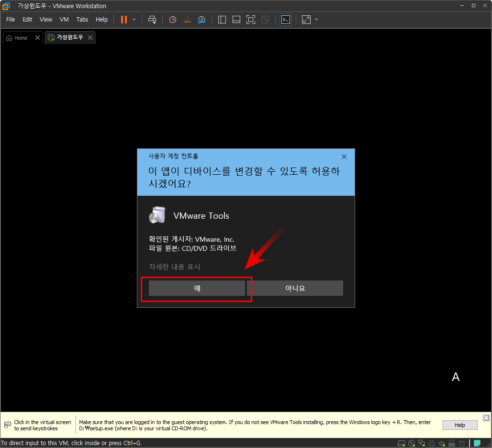This screenshot has width=492, height=448.
Task: Click the teal message log icon
Action: pos(477,443)
